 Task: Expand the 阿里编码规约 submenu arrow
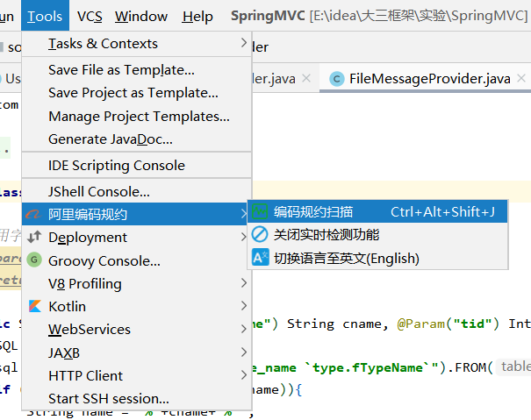[243, 214]
